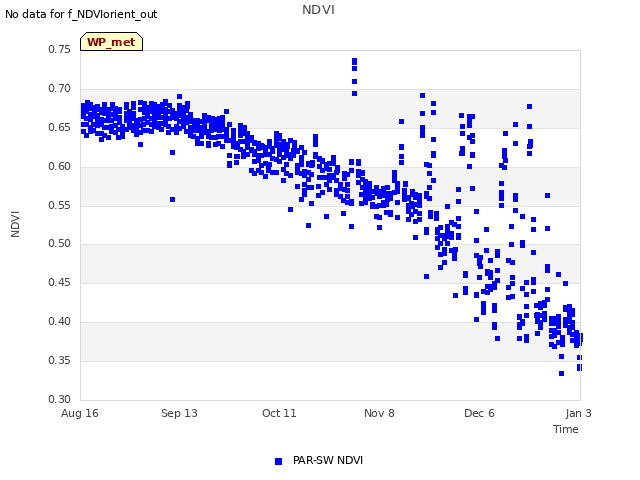Click the 0.40 y-axis tick value

point(60,322)
